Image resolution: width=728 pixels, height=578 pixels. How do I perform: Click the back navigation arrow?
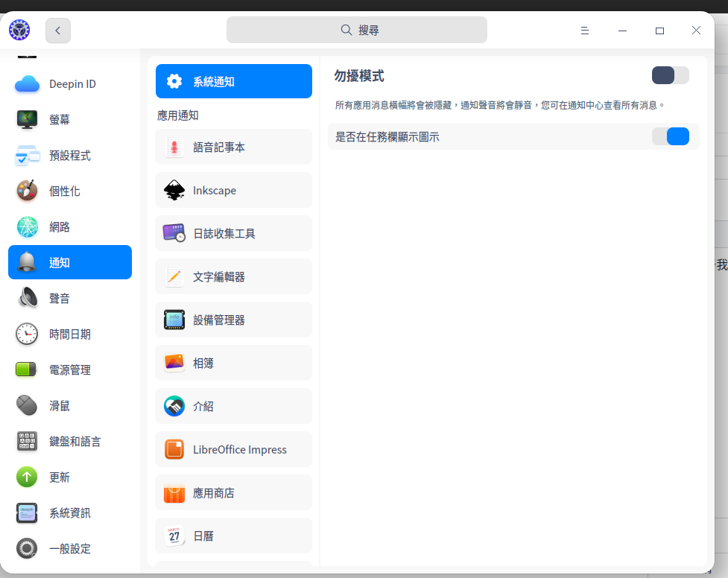(57, 30)
